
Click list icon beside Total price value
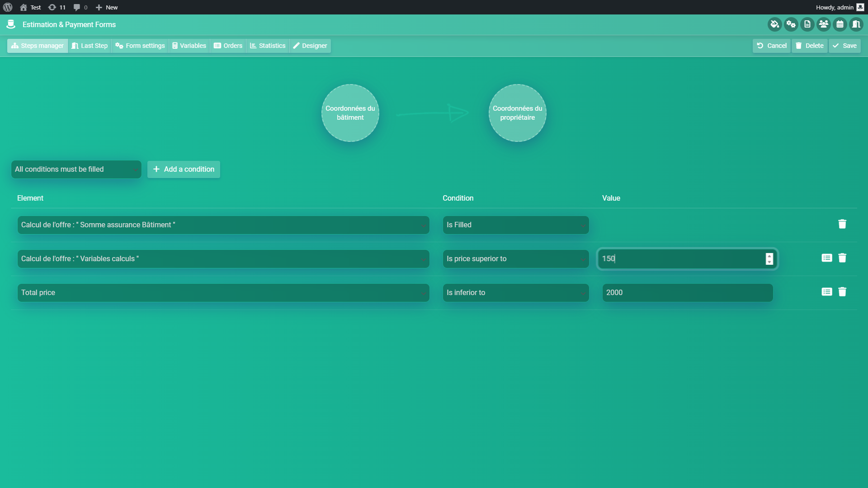pyautogui.click(x=826, y=292)
